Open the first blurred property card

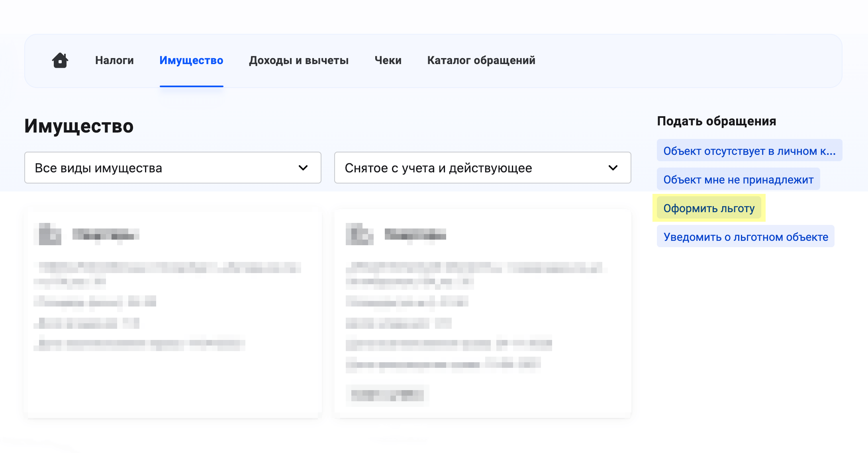173,313
